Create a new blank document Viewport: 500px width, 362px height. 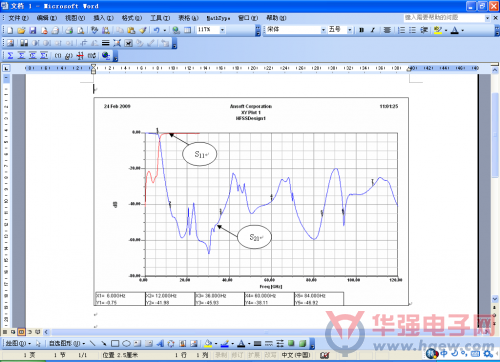click(x=10, y=30)
